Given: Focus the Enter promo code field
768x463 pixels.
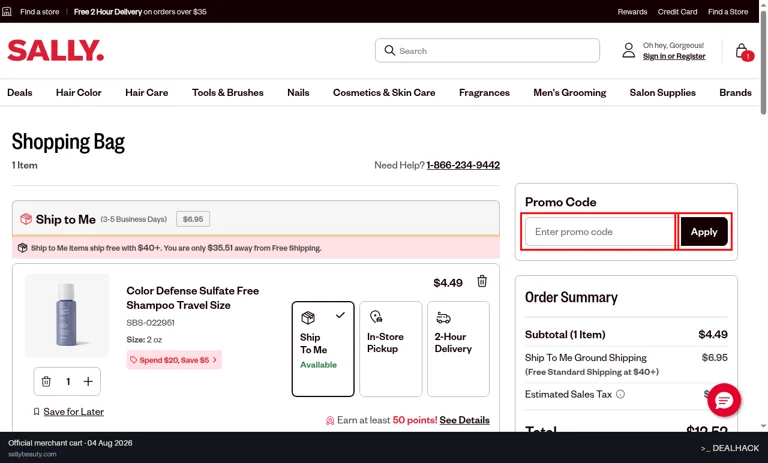Looking at the screenshot, I should click(600, 232).
